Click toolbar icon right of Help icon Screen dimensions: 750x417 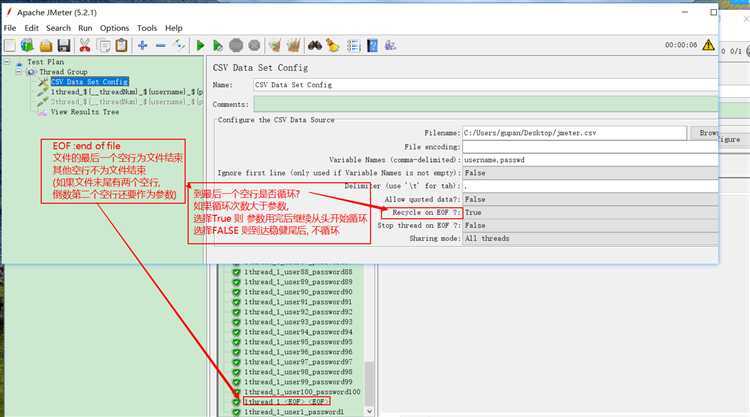tap(390, 46)
